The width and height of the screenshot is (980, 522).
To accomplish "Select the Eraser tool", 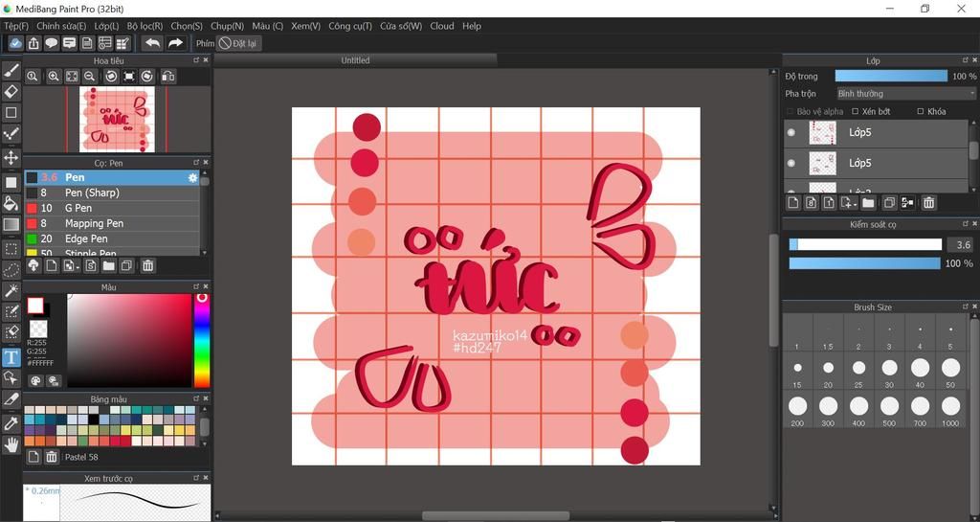I will click(11, 92).
